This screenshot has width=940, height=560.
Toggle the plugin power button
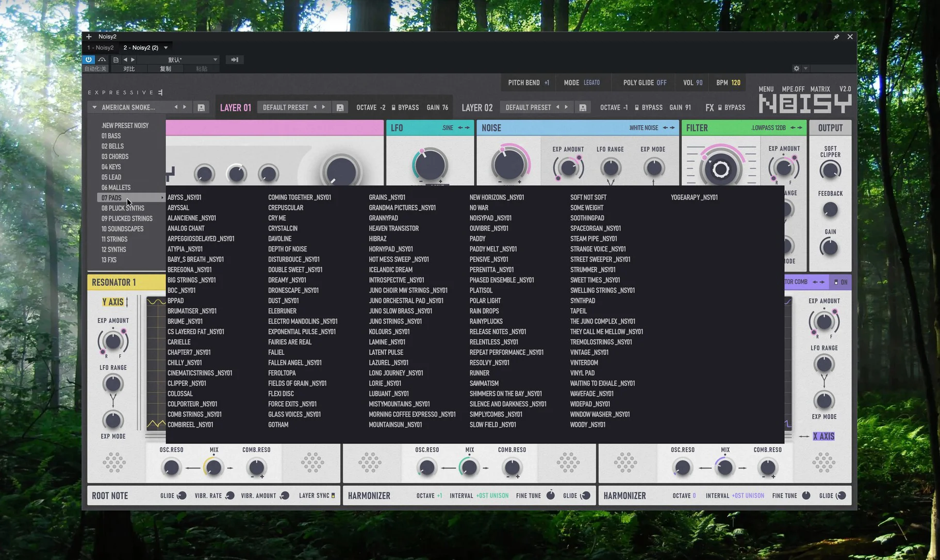pos(89,60)
